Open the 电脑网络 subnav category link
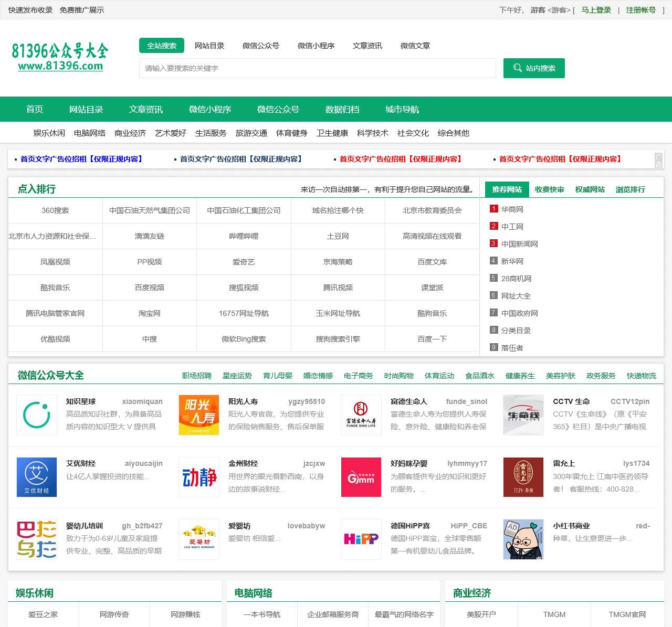 [90, 133]
